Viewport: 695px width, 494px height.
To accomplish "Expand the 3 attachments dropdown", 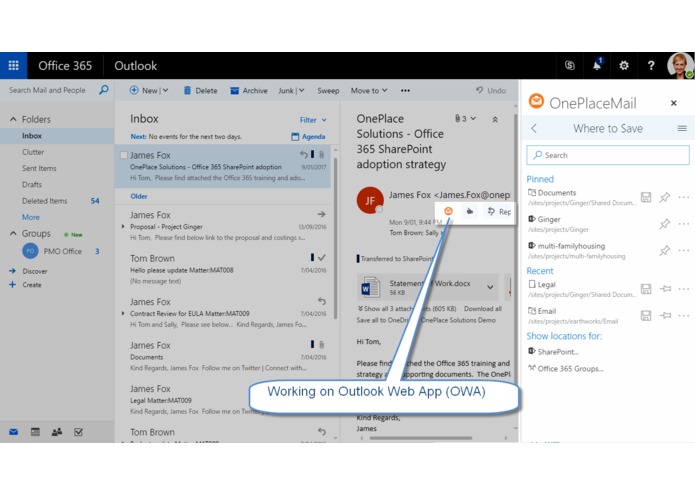I will click(465, 118).
